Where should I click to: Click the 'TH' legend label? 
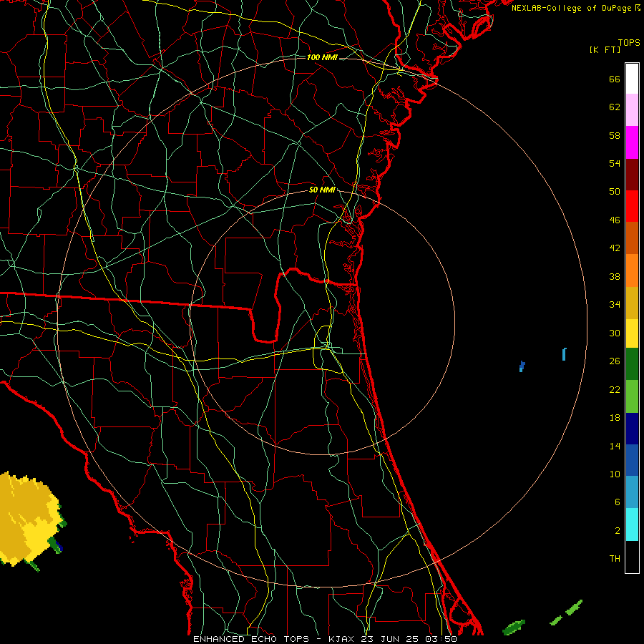tap(615, 559)
